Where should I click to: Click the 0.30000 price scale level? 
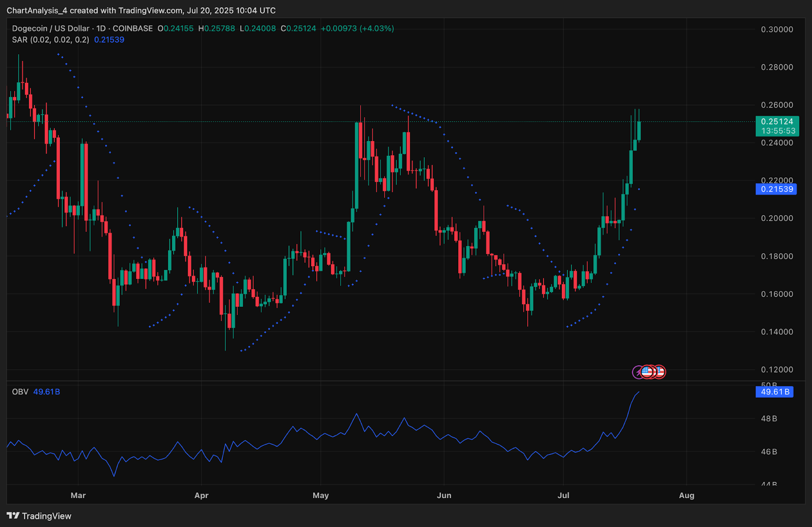pyautogui.click(x=777, y=29)
